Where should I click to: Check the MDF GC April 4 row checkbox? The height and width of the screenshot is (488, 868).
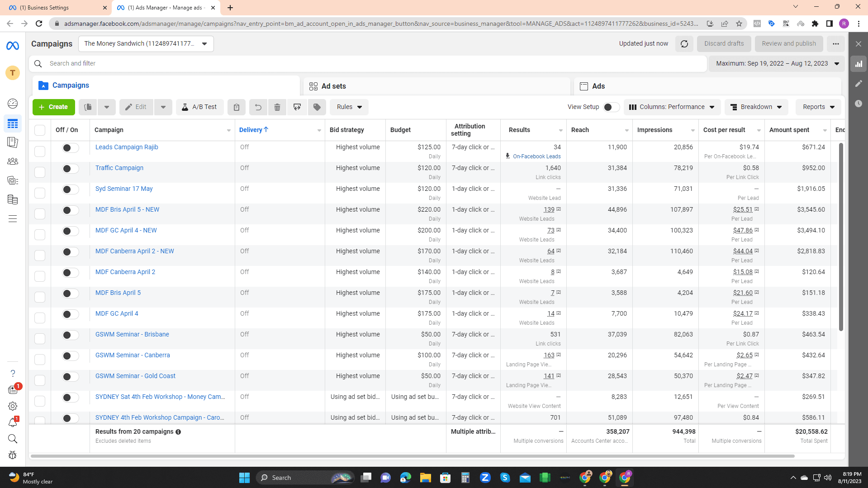click(x=40, y=318)
